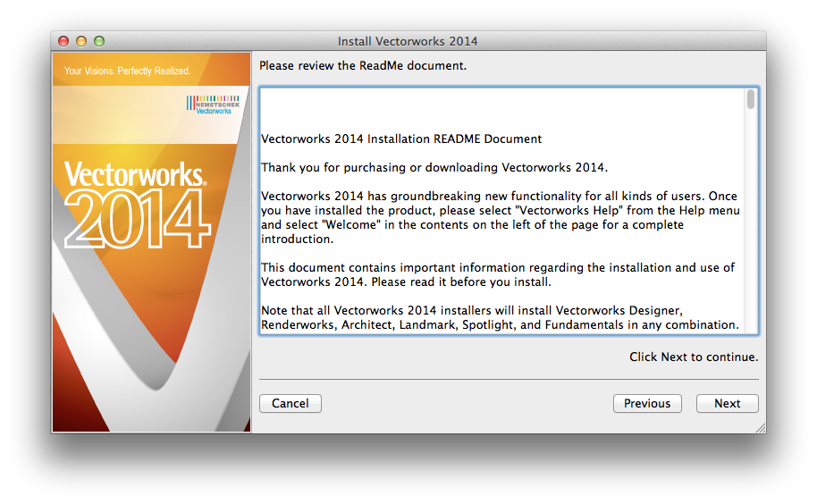Viewport: 817px width, 504px height.
Task: Click the 'Your Visions. Perfectly Realized.' tagline
Action: [x=127, y=71]
